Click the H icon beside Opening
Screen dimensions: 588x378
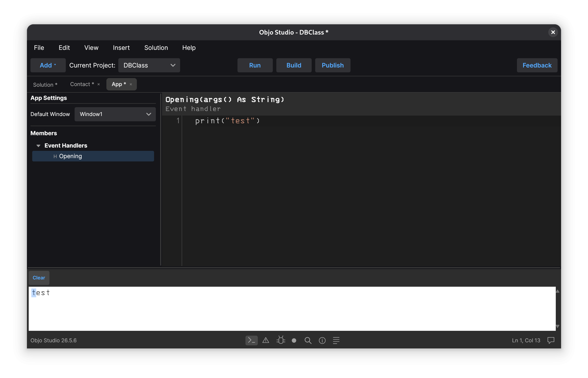click(x=55, y=156)
